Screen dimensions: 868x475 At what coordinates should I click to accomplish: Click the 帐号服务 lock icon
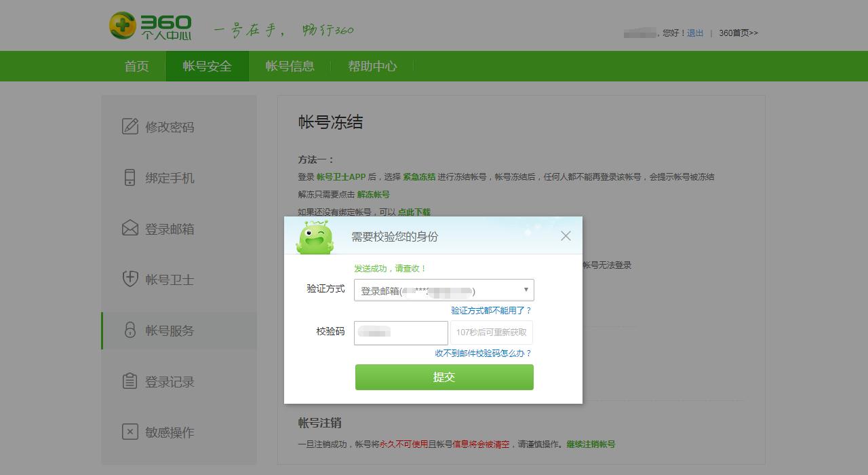(x=130, y=330)
